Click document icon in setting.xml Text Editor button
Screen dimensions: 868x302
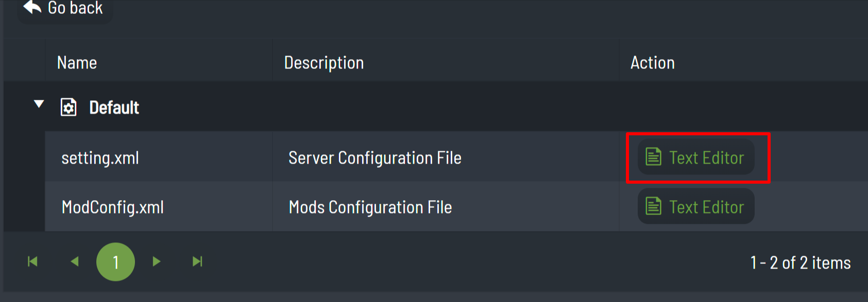653,157
